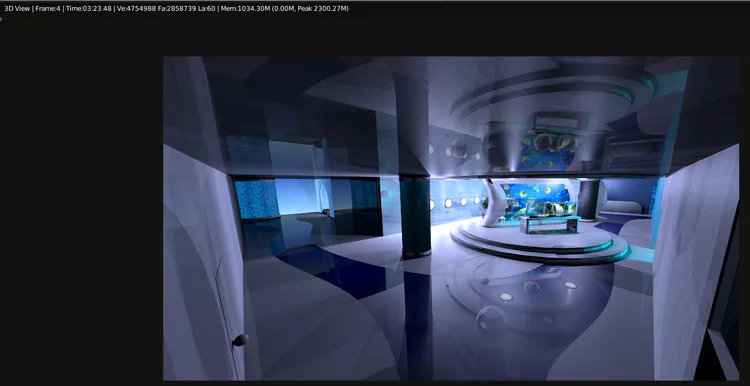Click the blue mosaic panel at left
This screenshot has height=386, width=750.
[x=257, y=199]
